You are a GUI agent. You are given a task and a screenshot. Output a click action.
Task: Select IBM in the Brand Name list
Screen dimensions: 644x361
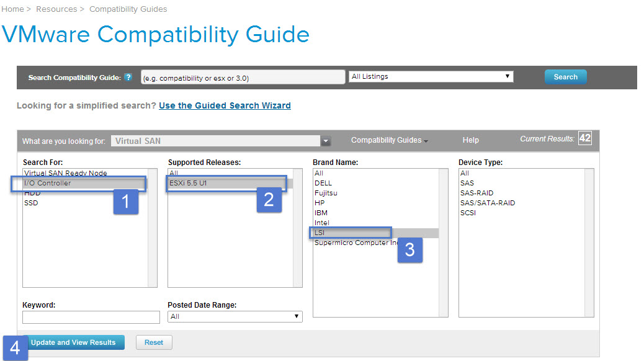coord(376,213)
